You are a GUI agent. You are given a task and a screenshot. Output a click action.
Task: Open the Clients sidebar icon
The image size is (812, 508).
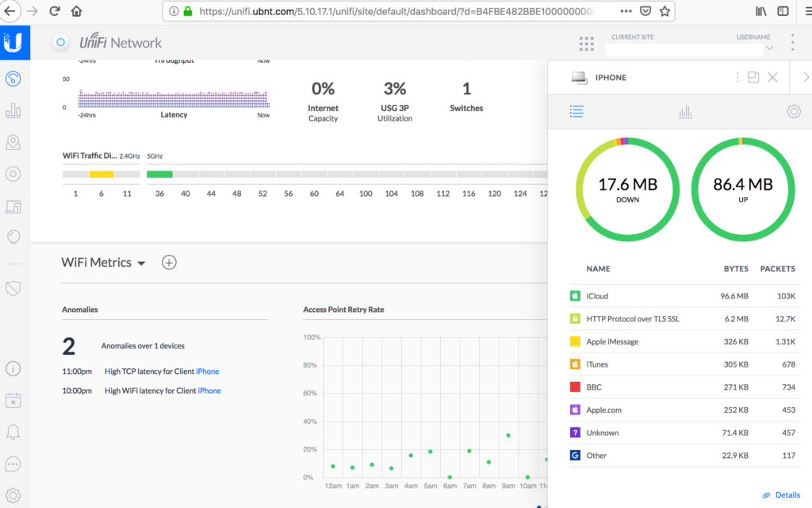[13, 207]
